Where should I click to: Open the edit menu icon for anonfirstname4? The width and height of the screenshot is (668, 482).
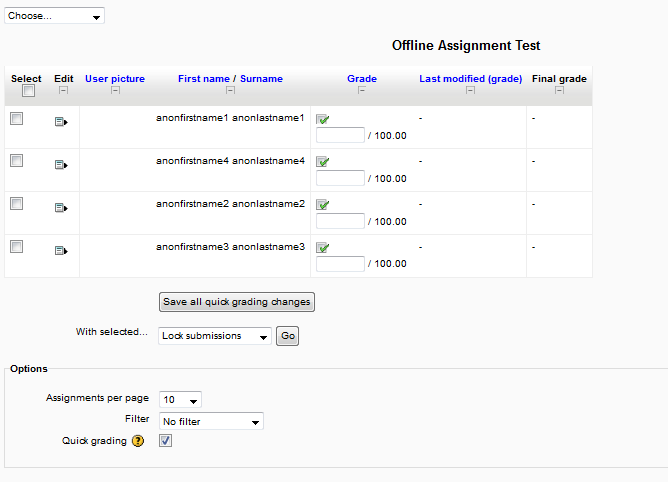pos(61,165)
